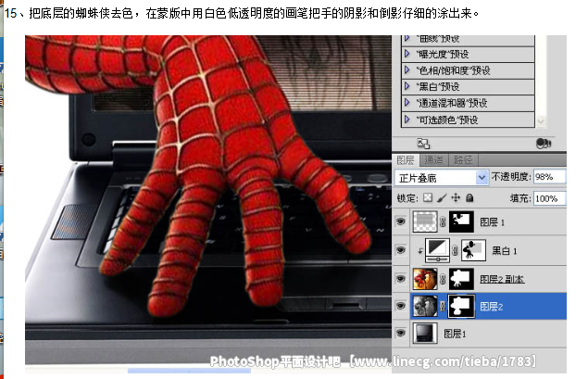
Task: Click 图层2 副本 mask link icon
Action: (x=443, y=279)
